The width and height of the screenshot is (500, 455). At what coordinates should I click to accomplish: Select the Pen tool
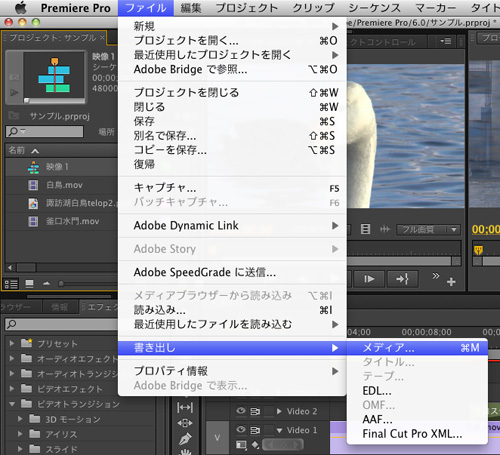(x=185, y=439)
